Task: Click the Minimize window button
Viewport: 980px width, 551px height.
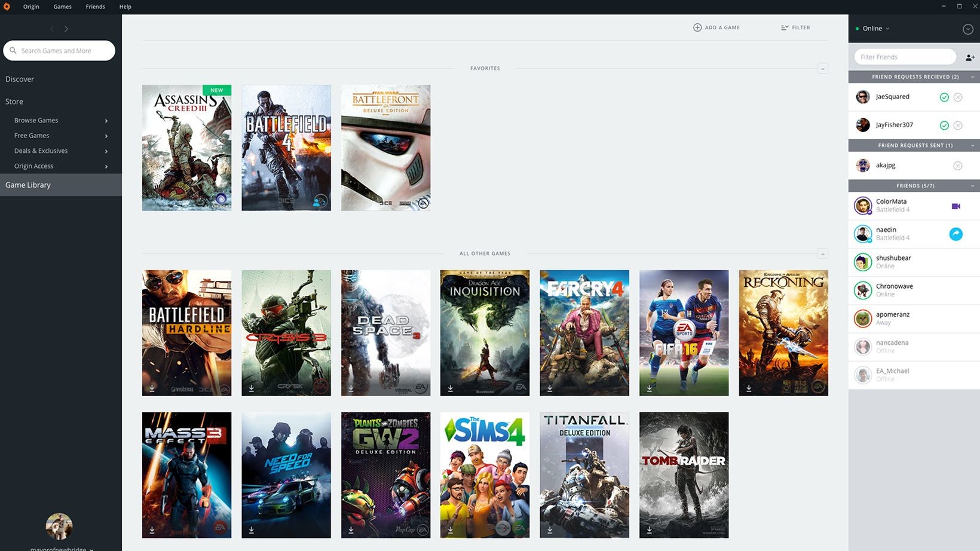Action: tap(944, 6)
